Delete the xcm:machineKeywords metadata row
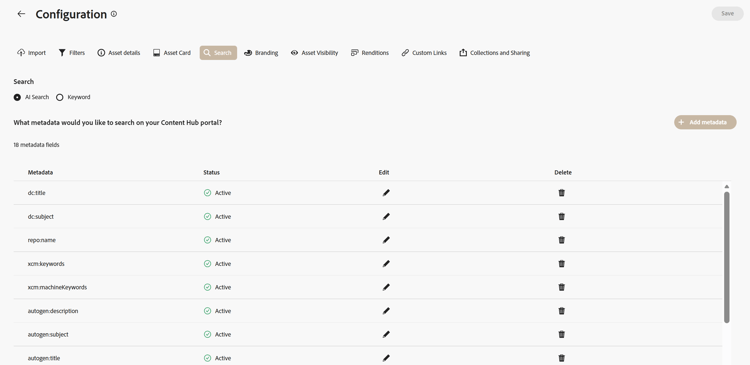Screen dimensions: 750x365 click(x=562, y=287)
